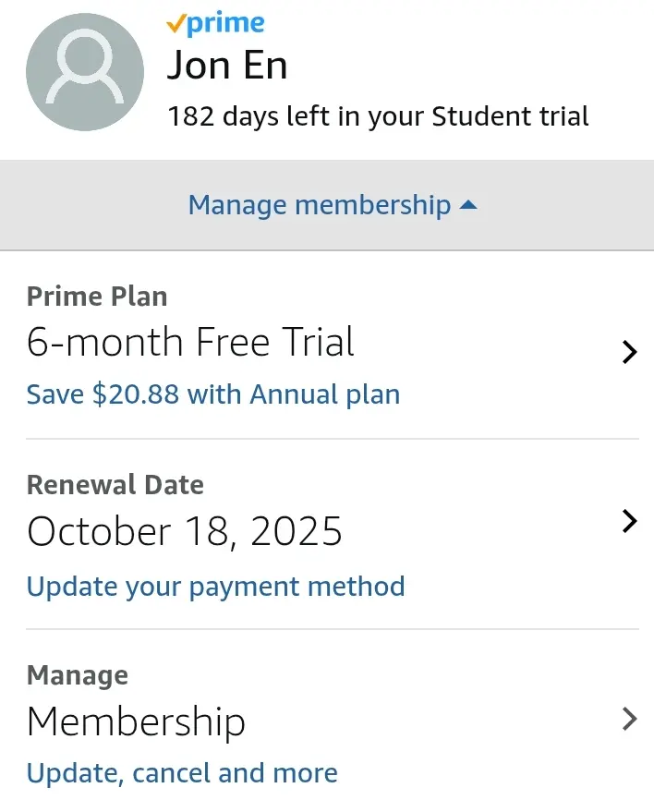The height and width of the screenshot is (812, 654).
Task: Click the Manage membership text
Action: [x=320, y=206]
